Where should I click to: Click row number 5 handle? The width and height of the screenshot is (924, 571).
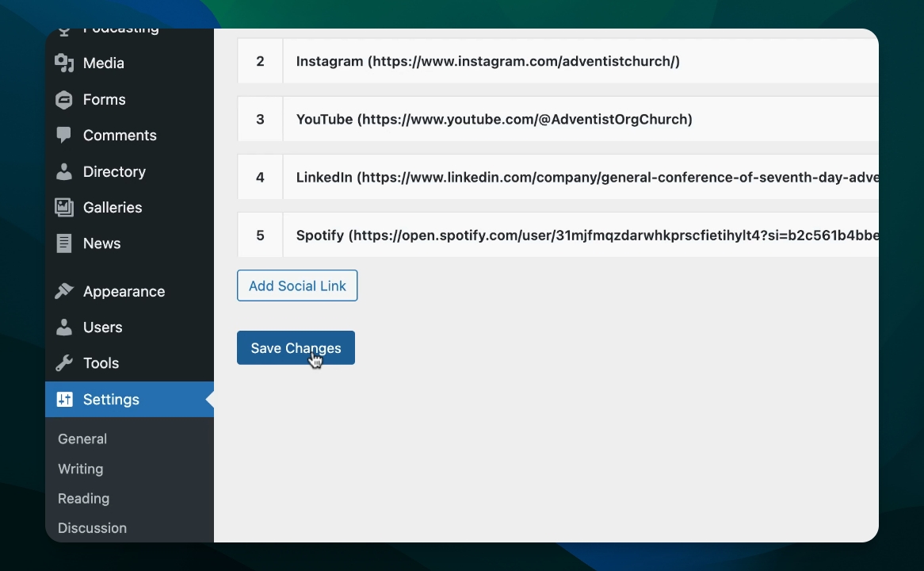tap(260, 236)
